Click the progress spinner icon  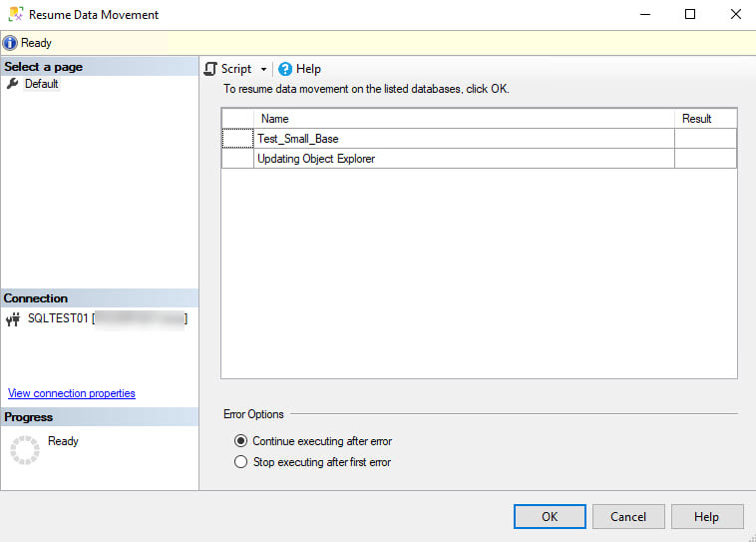(24, 449)
